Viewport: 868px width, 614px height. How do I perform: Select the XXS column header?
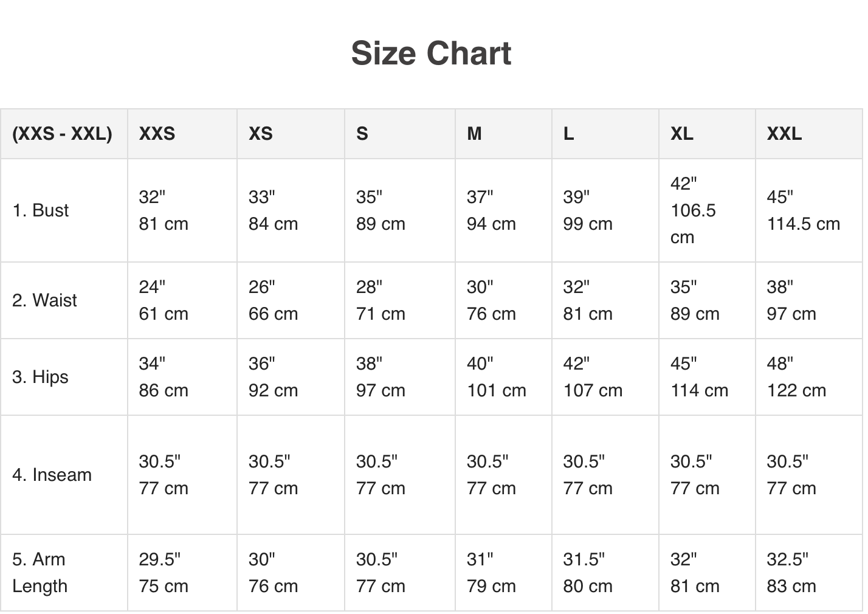(x=157, y=134)
